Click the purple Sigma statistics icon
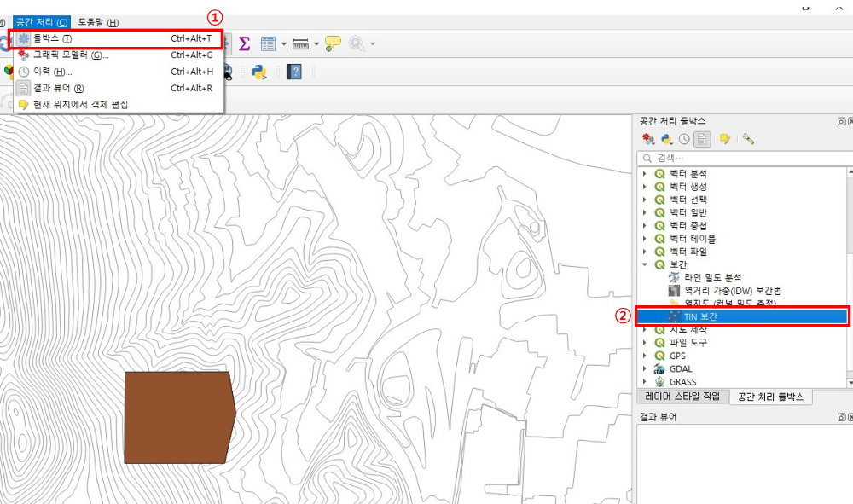Viewport: 853px width, 504px height. coord(244,43)
